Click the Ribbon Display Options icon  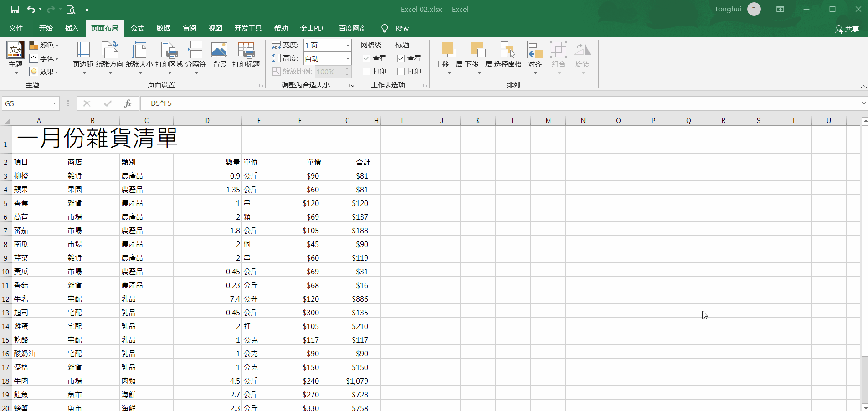pyautogui.click(x=781, y=9)
